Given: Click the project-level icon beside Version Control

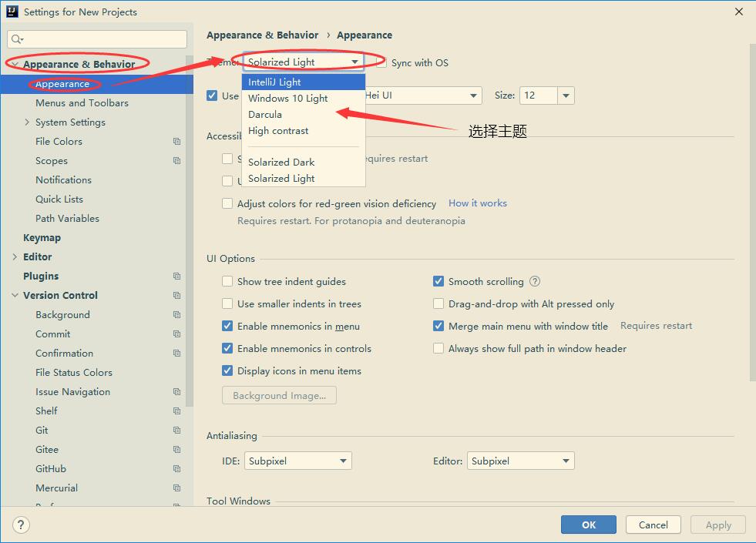Looking at the screenshot, I should tap(177, 295).
